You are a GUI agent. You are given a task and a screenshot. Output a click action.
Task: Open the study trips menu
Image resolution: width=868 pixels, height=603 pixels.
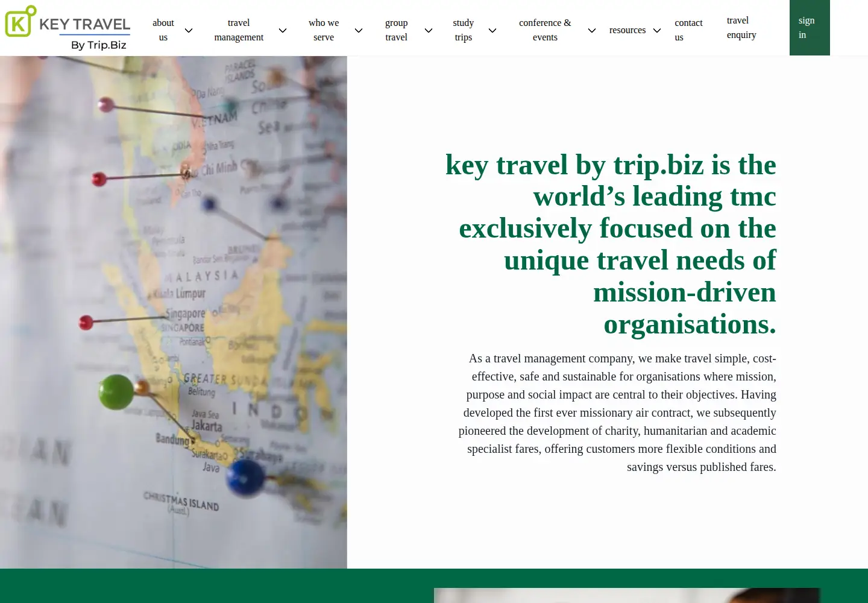(x=464, y=30)
